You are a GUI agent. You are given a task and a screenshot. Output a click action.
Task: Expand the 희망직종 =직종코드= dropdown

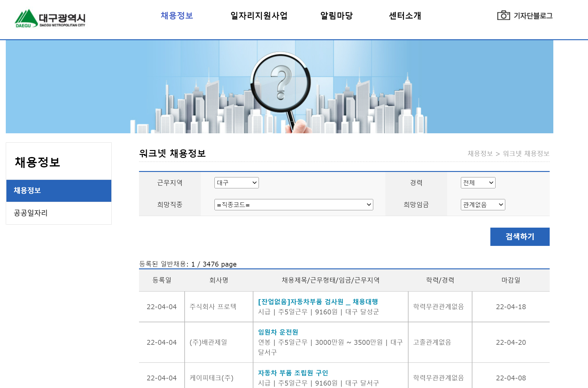click(293, 205)
